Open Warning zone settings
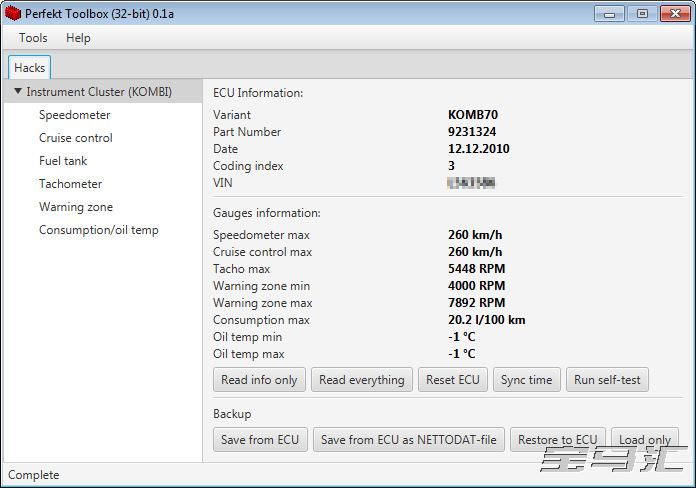 76,207
